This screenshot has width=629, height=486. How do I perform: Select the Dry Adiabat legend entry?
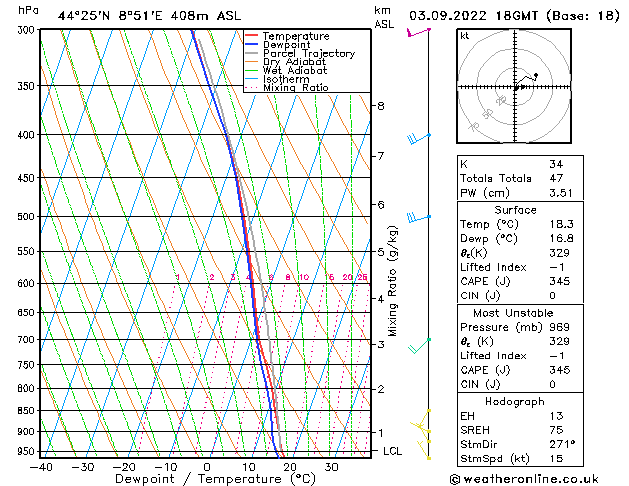pyautogui.click(x=294, y=62)
